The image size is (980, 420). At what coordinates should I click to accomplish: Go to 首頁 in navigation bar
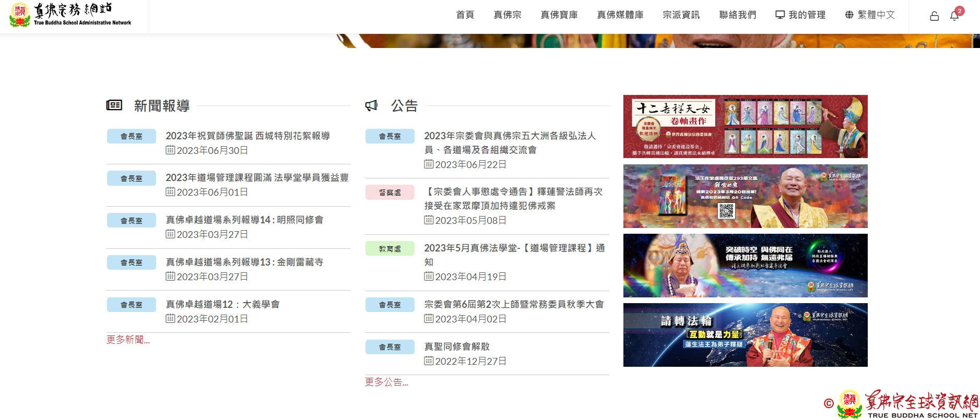(x=465, y=15)
